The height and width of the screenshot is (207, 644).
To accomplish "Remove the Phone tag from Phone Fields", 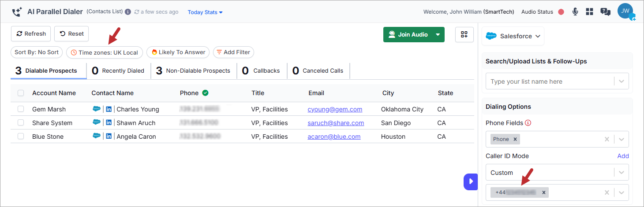I will (515, 139).
